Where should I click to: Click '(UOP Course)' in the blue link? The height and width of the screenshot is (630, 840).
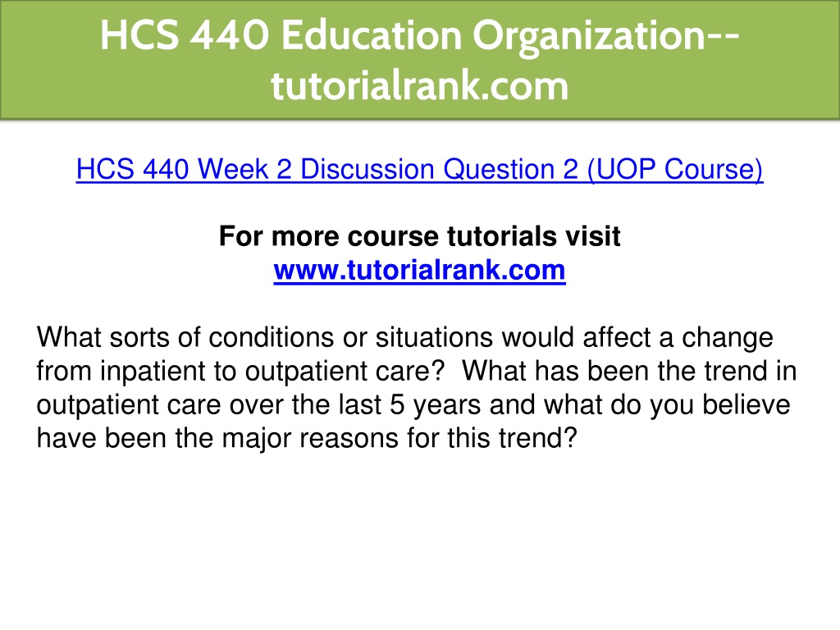675,169
